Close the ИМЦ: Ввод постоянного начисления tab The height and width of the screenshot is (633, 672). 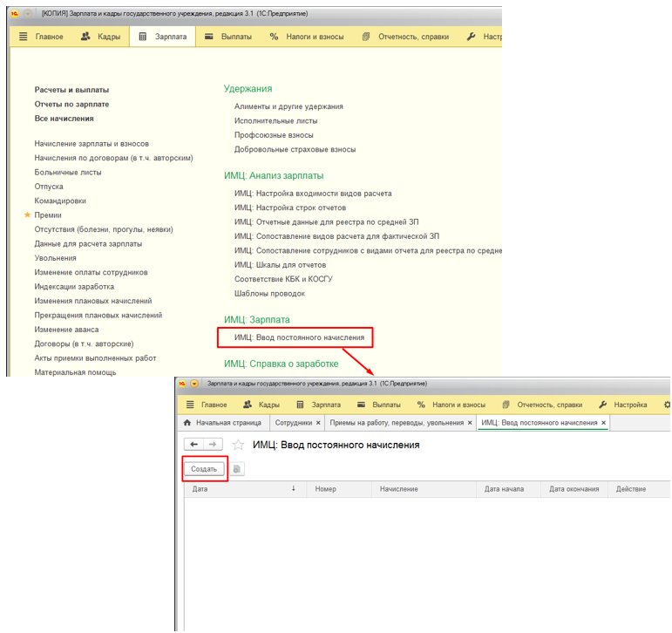[x=603, y=423]
